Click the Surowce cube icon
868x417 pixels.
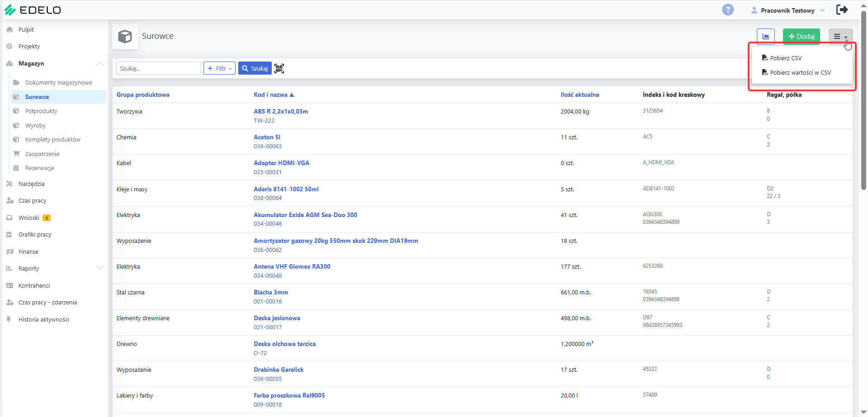click(x=125, y=37)
